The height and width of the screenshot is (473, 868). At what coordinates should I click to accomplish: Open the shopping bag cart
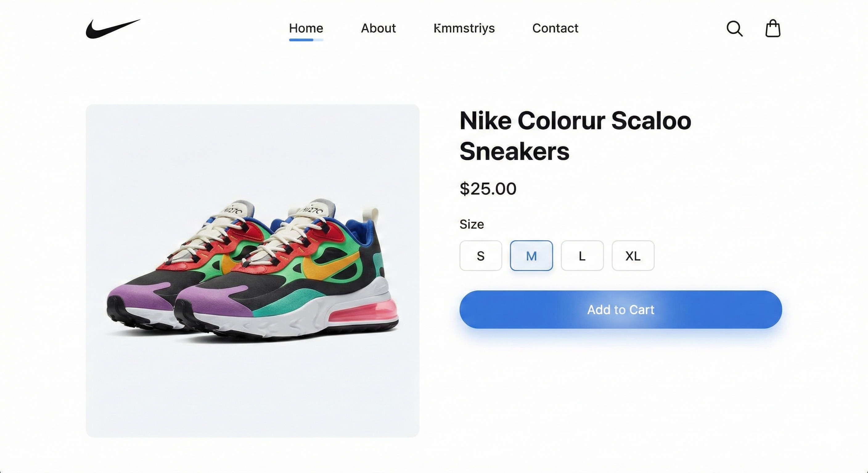[773, 29]
